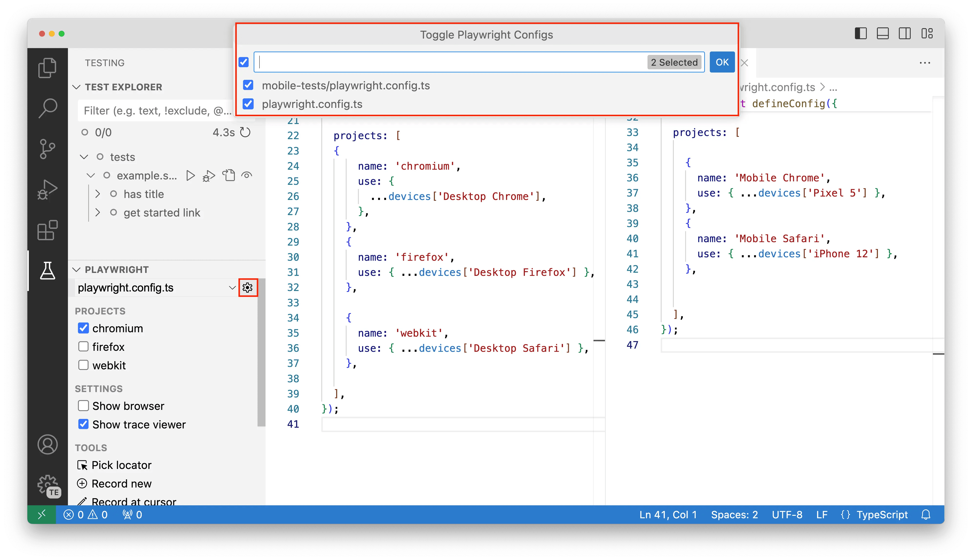
Task: Open the Source Control view
Action: point(47,149)
